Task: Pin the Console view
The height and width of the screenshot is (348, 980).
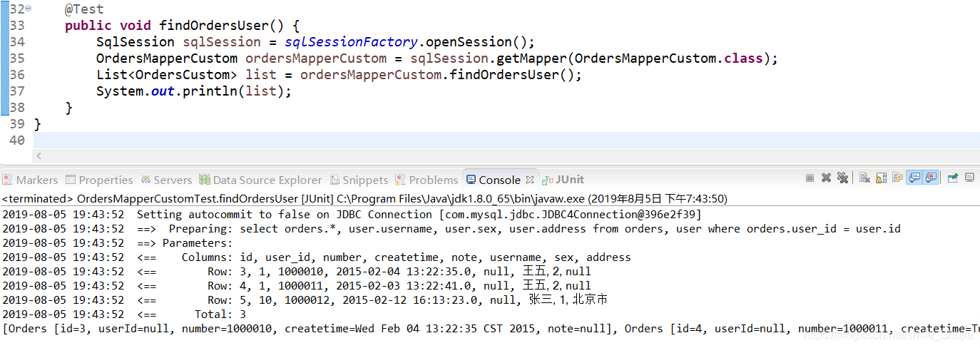Action: point(953,178)
